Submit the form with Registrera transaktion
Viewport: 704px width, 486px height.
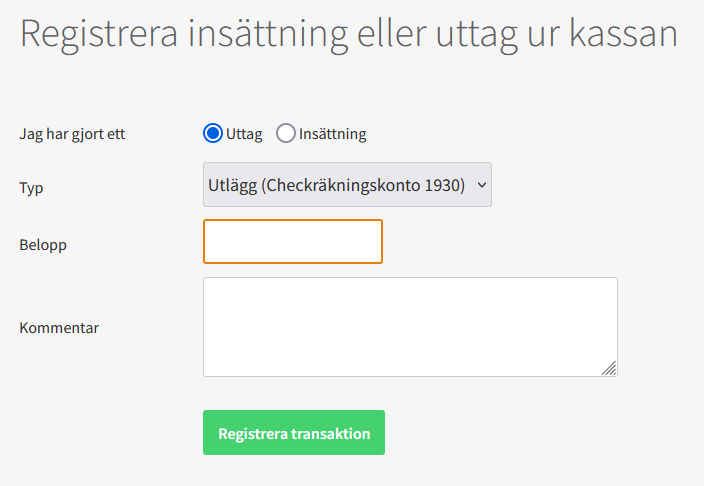[294, 433]
